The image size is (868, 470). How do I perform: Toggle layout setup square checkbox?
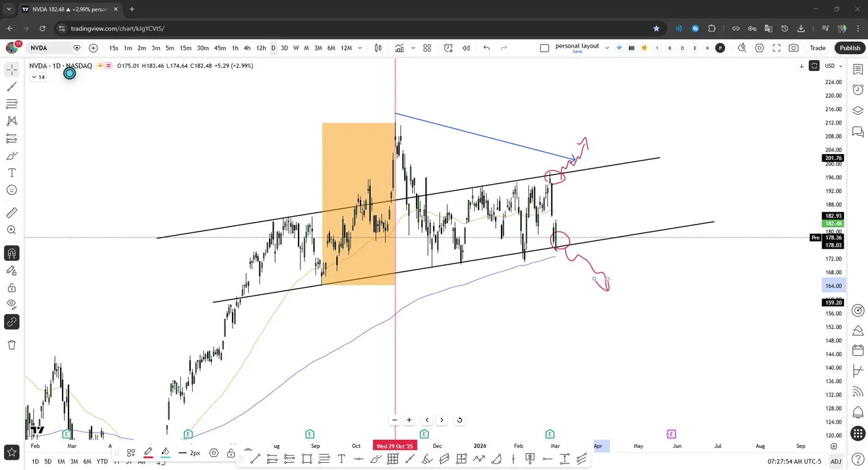(545, 48)
